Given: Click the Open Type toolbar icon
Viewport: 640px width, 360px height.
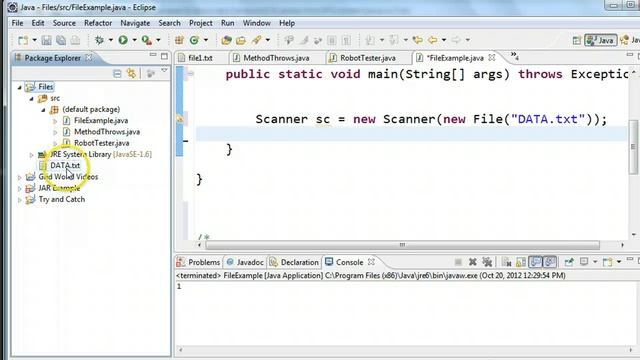Looking at the screenshot, I should [x=226, y=40].
